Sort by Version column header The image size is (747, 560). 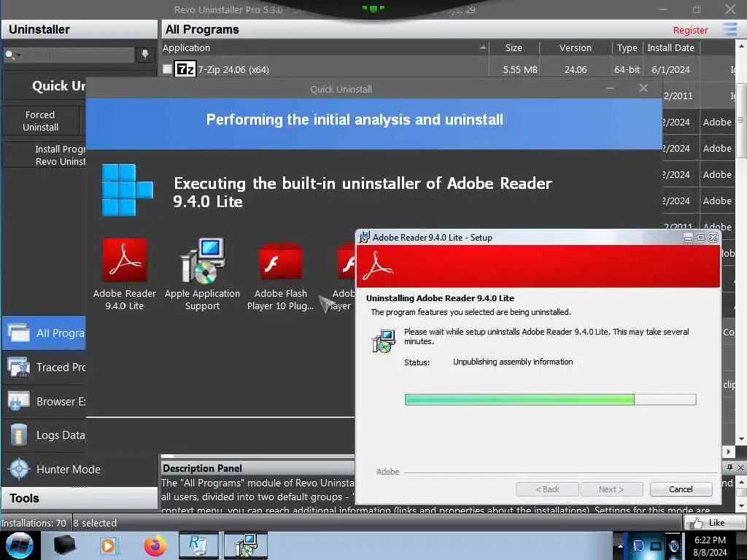576,47
